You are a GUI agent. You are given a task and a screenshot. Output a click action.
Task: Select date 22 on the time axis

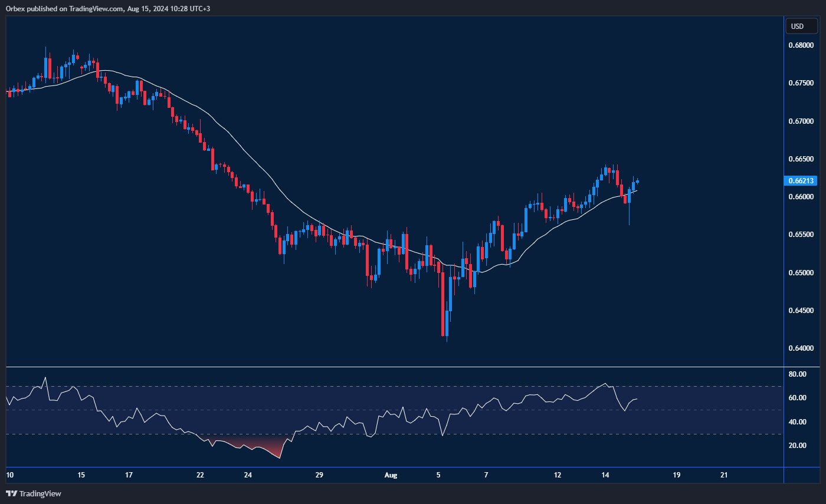click(200, 475)
